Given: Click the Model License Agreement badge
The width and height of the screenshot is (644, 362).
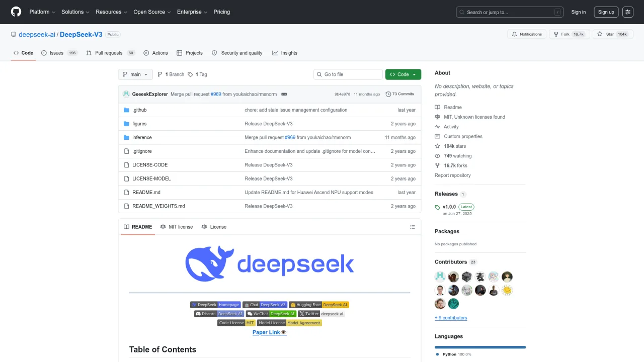Looking at the screenshot, I should pos(289,323).
